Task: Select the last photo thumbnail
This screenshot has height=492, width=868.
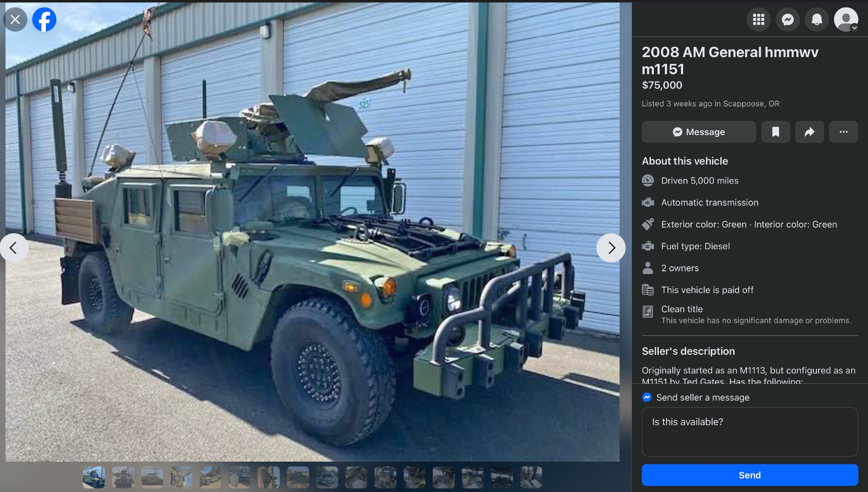Action: (x=531, y=477)
